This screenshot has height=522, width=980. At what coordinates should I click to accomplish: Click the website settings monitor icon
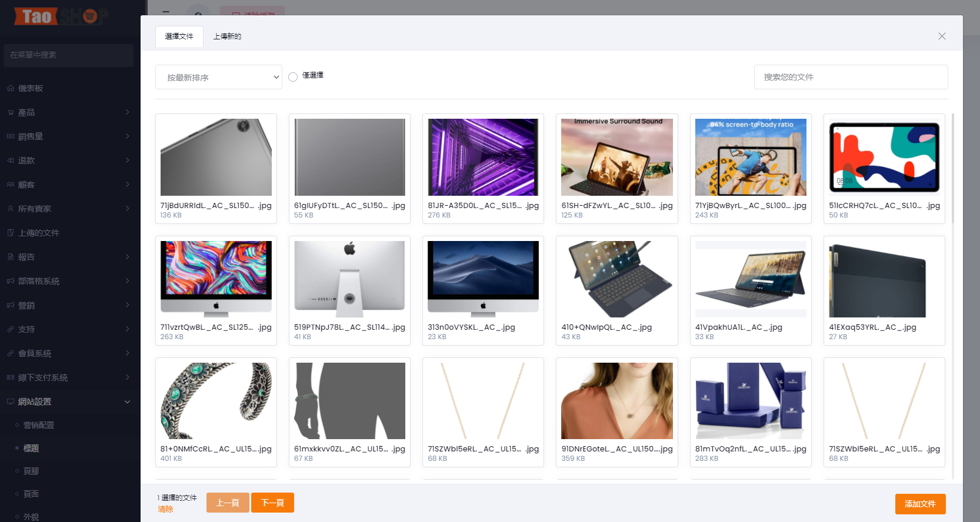[11, 401]
